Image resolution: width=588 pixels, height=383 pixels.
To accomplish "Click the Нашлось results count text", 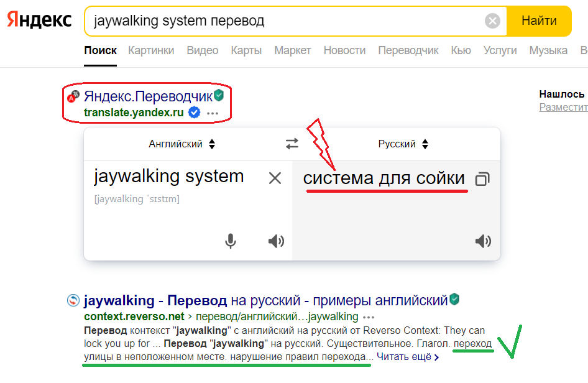I will point(562,94).
